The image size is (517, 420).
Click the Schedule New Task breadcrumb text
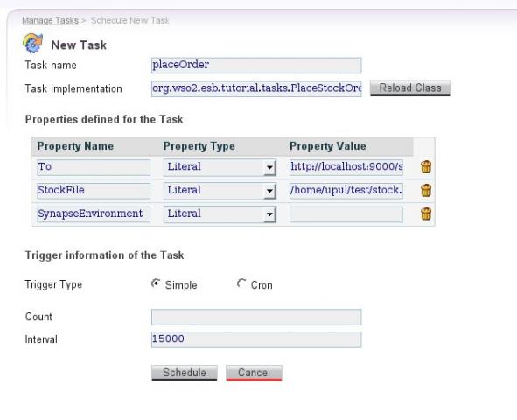[130, 20]
